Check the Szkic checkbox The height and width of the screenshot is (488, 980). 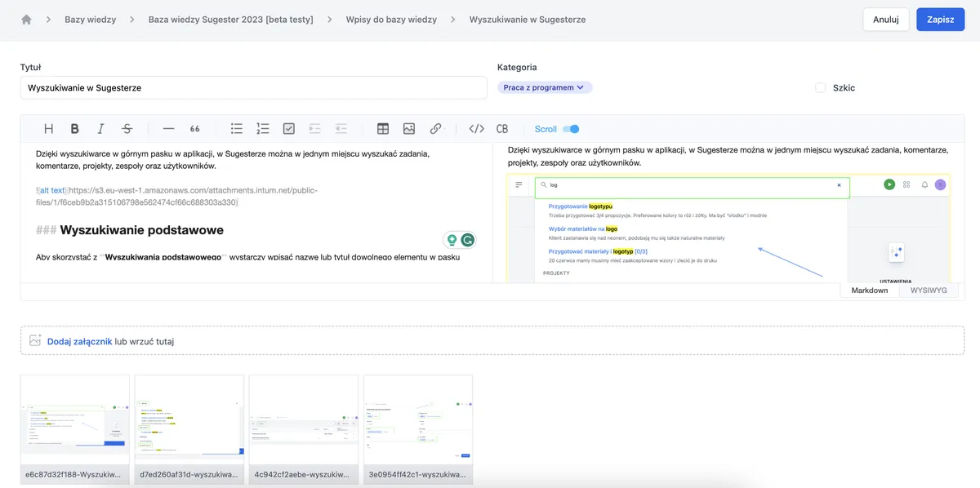coord(821,87)
